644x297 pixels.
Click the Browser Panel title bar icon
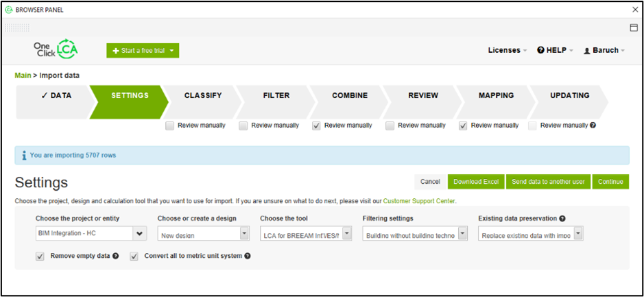coord(8,10)
